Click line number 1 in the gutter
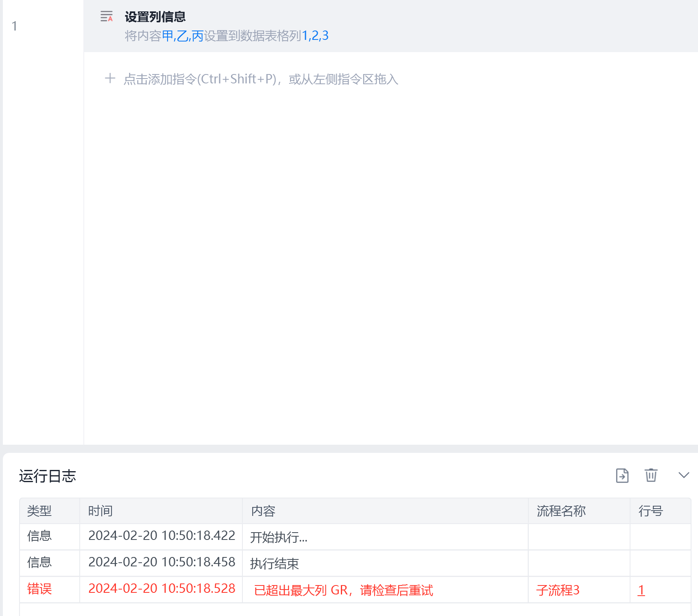Viewport: 698px width, 616px height. [15, 26]
